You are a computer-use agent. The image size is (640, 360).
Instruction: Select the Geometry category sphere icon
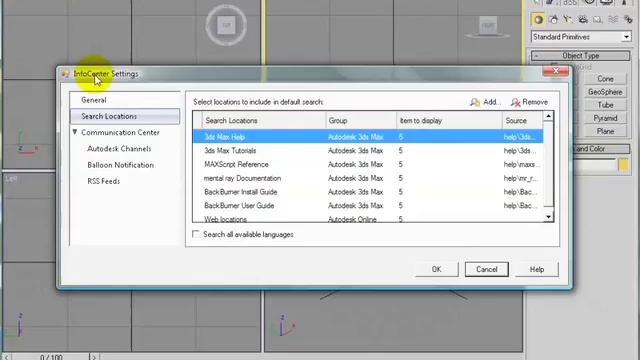[x=538, y=19]
